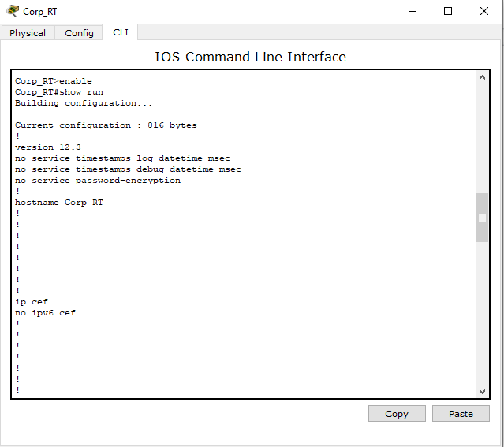Click the Corp_RT router icon in title bar

(13, 11)
